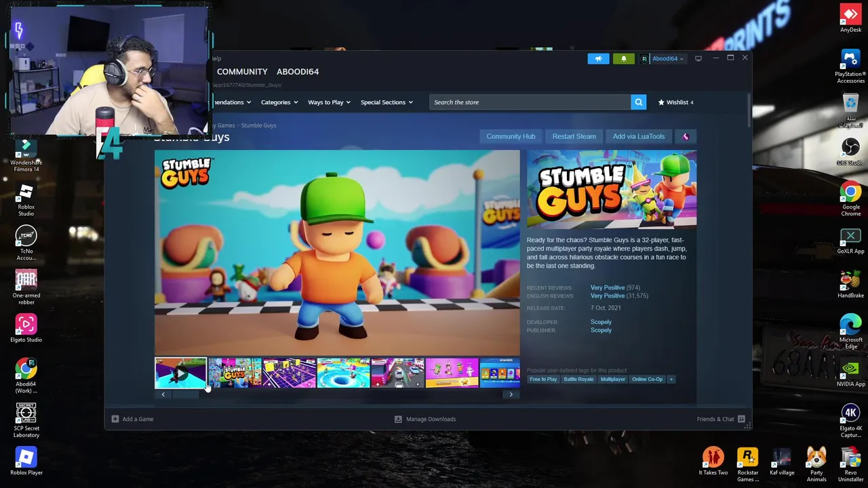868x488 pixels.
Task: Expand the Recommendations store menu
Action: 232,102
